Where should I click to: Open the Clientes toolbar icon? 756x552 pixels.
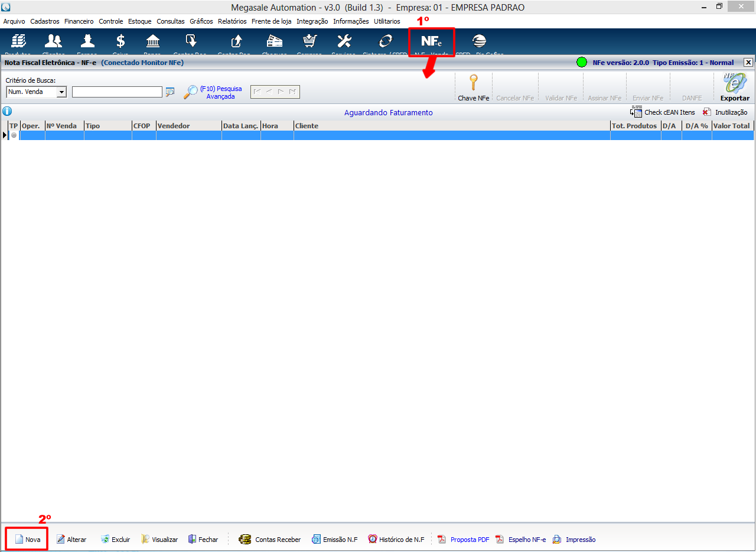coord(53,41)
